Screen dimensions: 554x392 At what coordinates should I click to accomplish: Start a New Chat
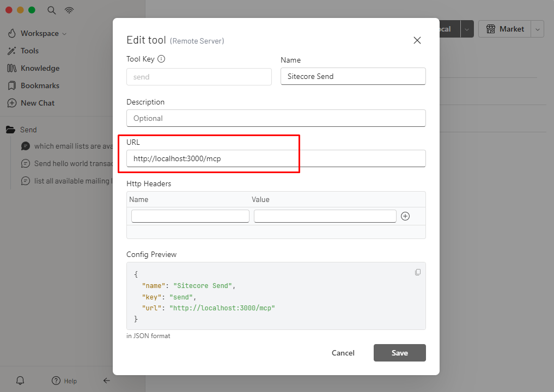[x=37, y=103]
